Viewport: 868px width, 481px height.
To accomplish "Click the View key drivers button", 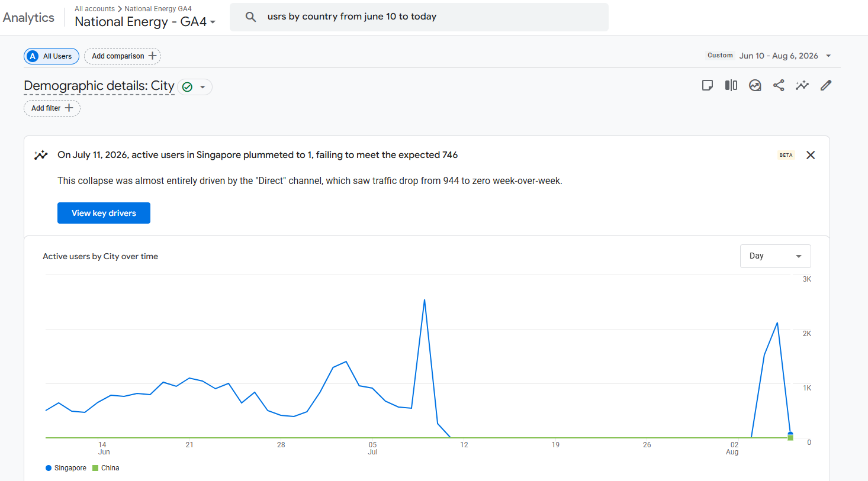I will pos(104,213).
